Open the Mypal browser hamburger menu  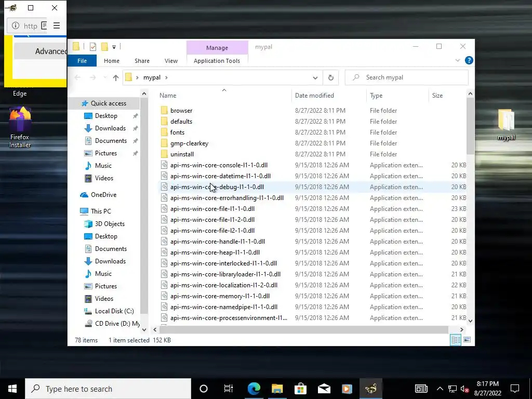click(x=56, y=25)
